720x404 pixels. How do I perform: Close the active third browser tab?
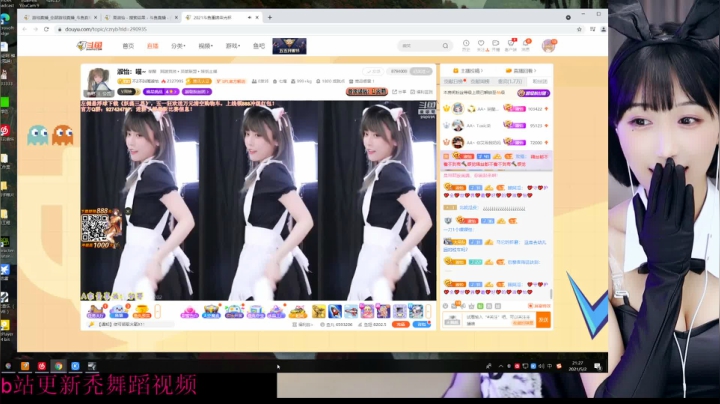(x=257, y=17)
